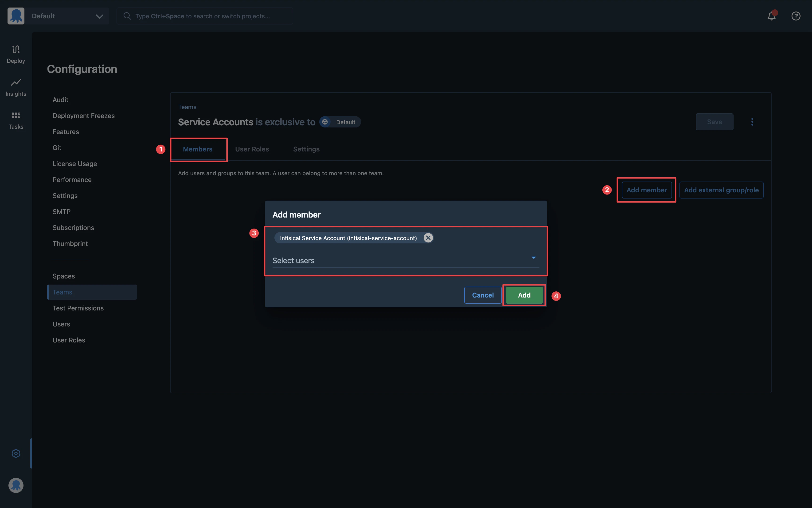Switch to the User Roles tab
The image size is (812, 508).
[x=252, y=149]
